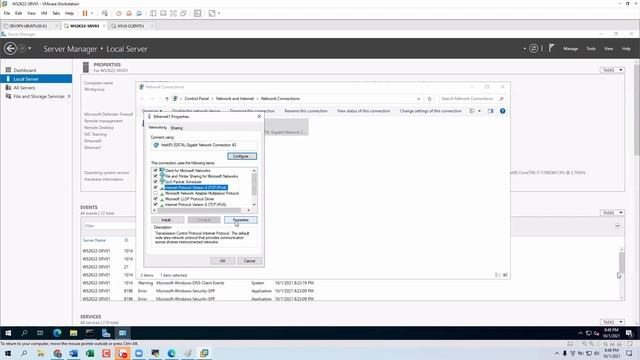
Task: Open snapshot manager icon in VMware toolbar
Action: 139,13
